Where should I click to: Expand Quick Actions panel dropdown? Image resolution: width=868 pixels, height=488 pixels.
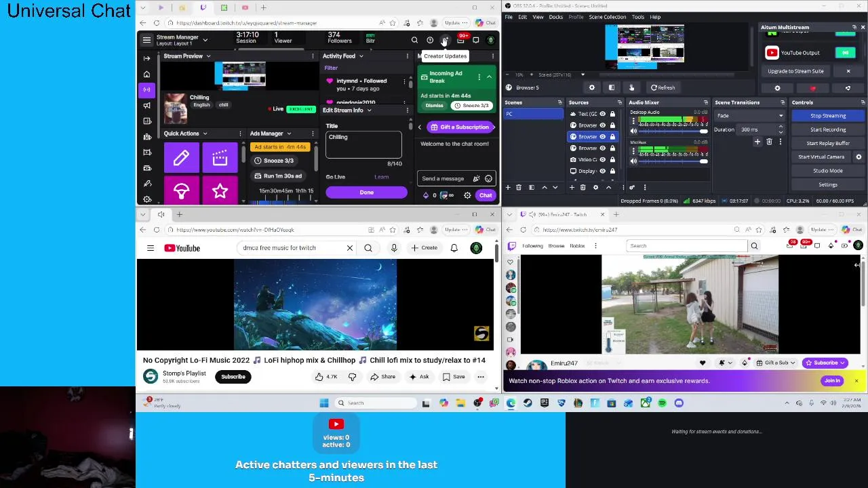coord(205,134)
